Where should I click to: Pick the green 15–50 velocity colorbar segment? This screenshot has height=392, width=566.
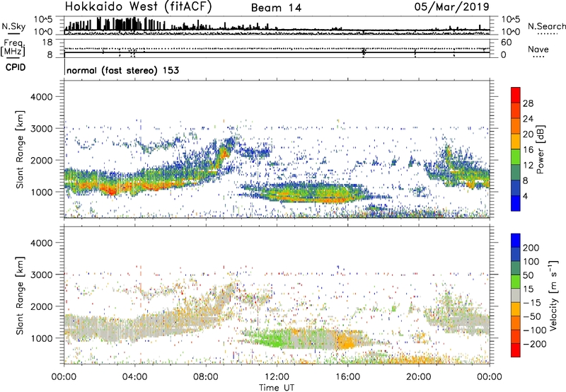coord(516,282)
